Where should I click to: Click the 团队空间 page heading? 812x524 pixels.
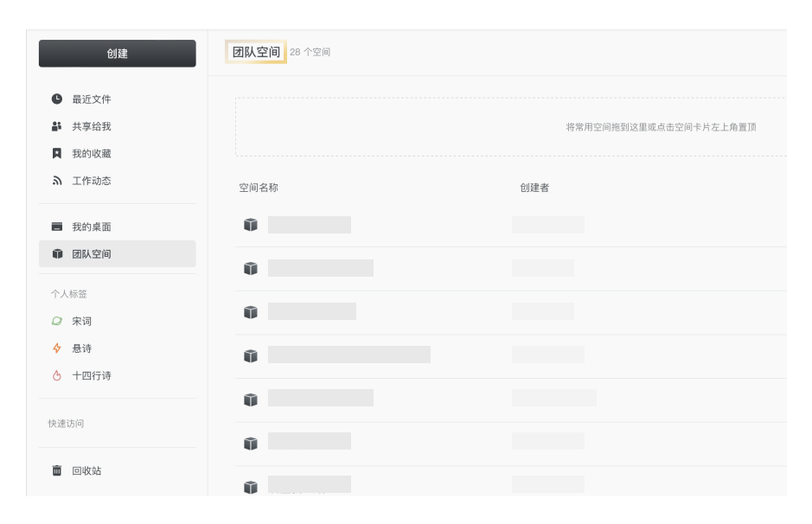(256, 52)
